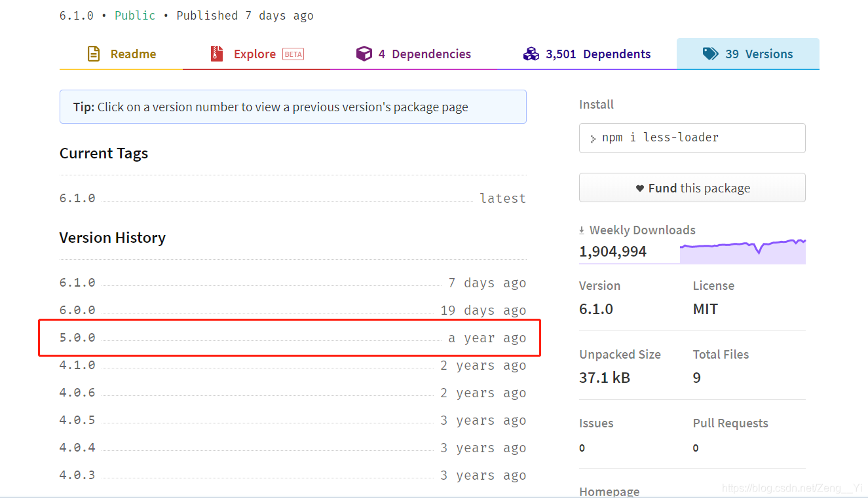
Task: Click '19 days ago' timestamp
Action: [x=483, y=310]
